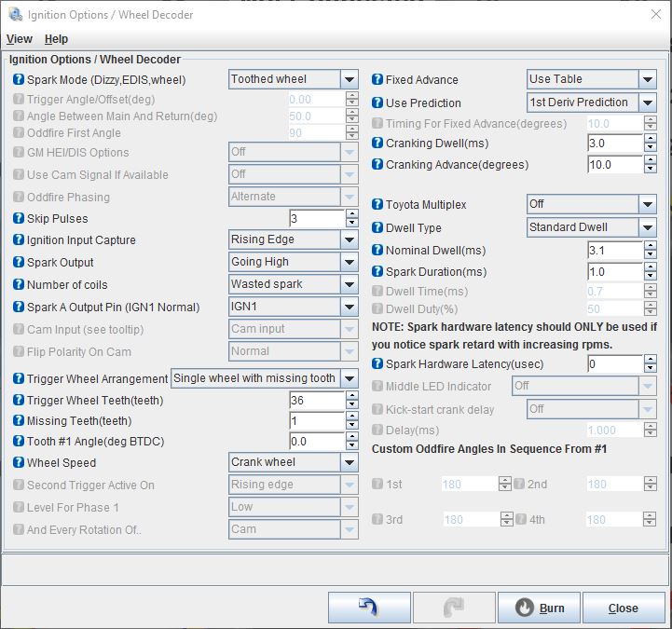Decrease Trigger Wheel Teeth with down arrow
The image size is (672, 629).
[352, 405]
